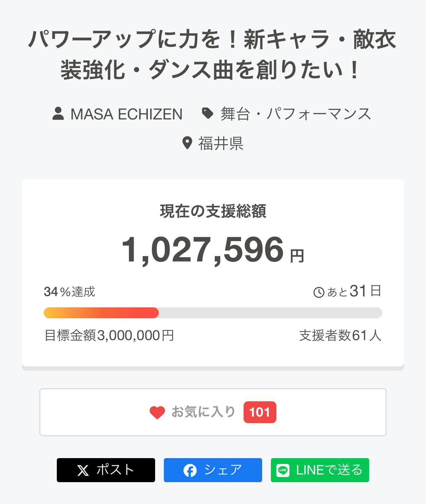Click the 1,027,596 円 total amount
426x504 pixels.
[212, 250]
